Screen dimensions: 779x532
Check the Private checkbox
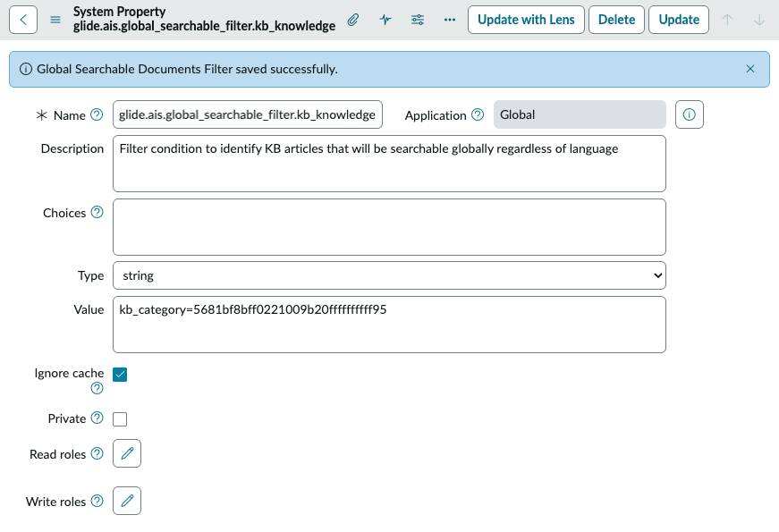coord(120,419)
